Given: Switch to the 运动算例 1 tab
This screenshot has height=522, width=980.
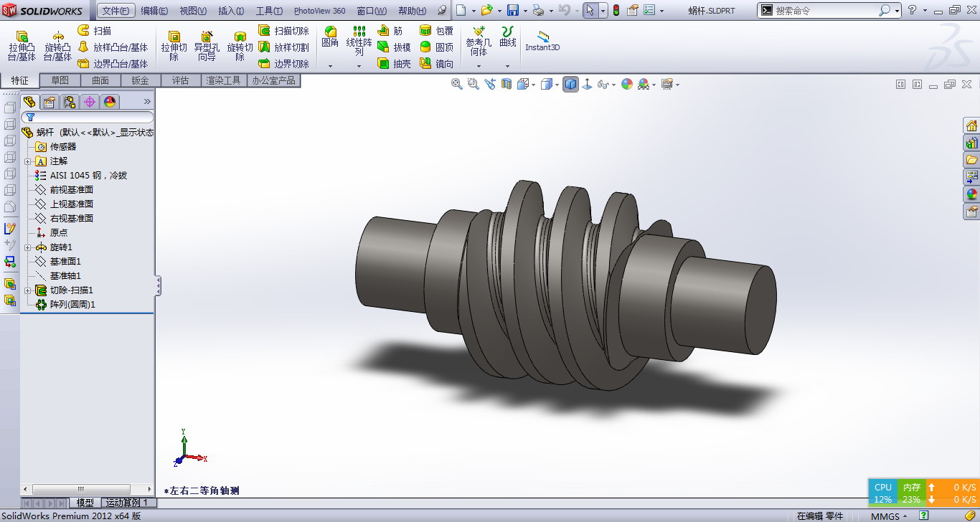Looking at the screenshot, I should (126, 503).
